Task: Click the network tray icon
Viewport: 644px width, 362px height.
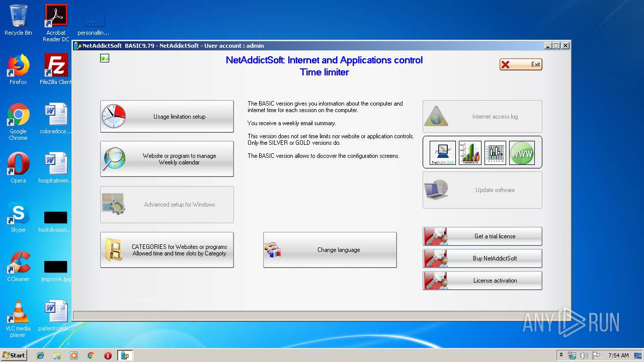Action: tap(572, 355)
